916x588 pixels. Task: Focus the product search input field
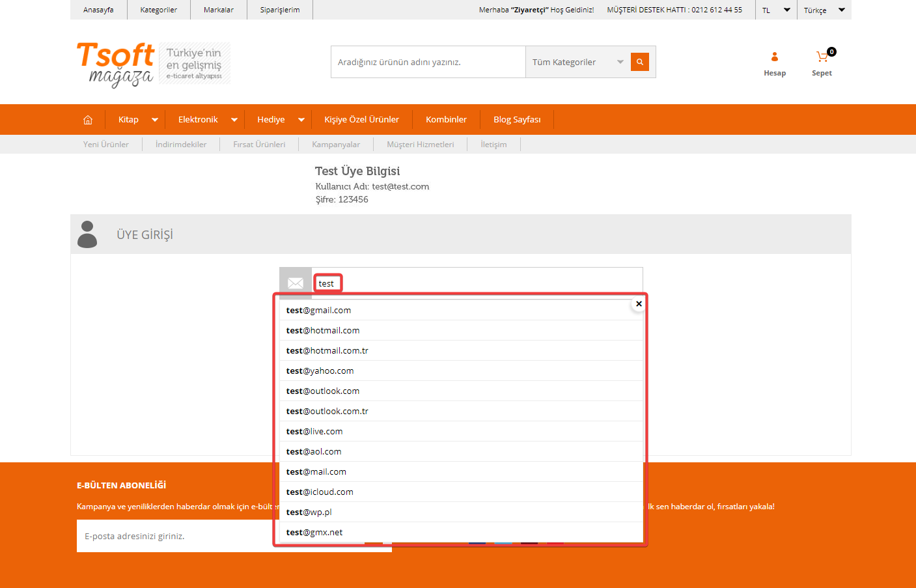428,62
